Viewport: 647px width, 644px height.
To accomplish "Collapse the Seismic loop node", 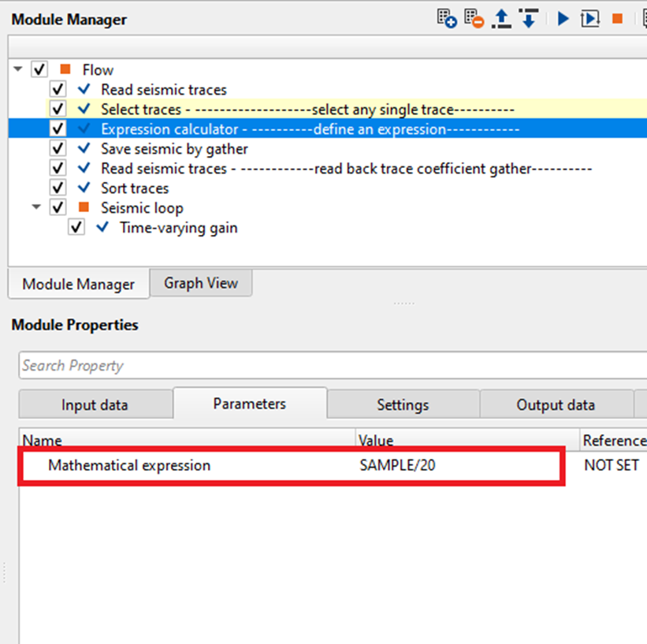I will click(x=36, y=208).
